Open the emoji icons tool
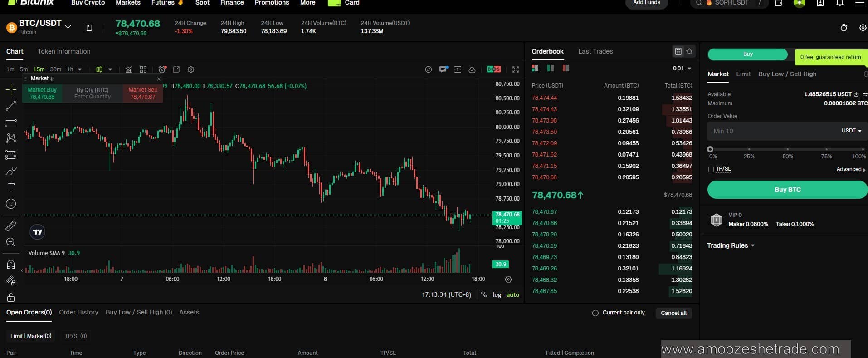This screenshot has width=868, height=358. [11, 204]
